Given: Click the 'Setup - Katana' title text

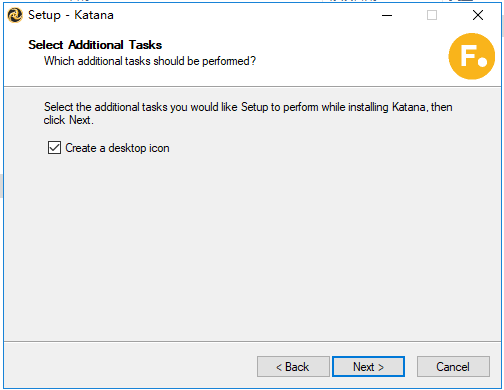Looking at the screenshot, I should point(71,15).
